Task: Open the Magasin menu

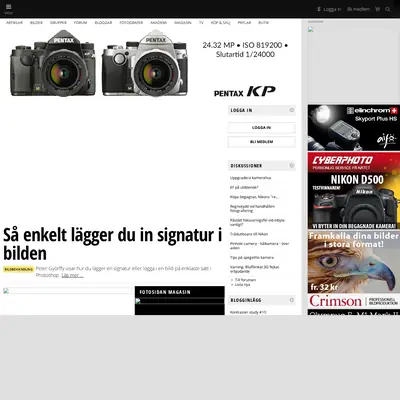Action: click(x=183, y=23)
